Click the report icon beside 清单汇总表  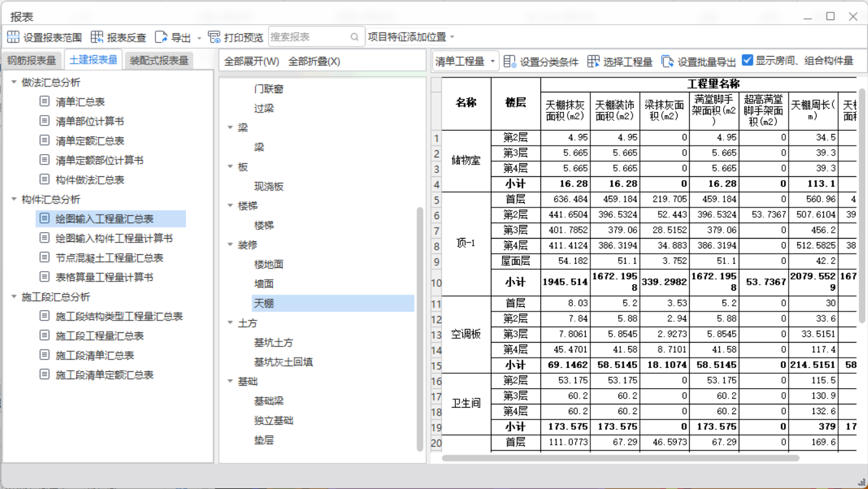tap(44, 101)
